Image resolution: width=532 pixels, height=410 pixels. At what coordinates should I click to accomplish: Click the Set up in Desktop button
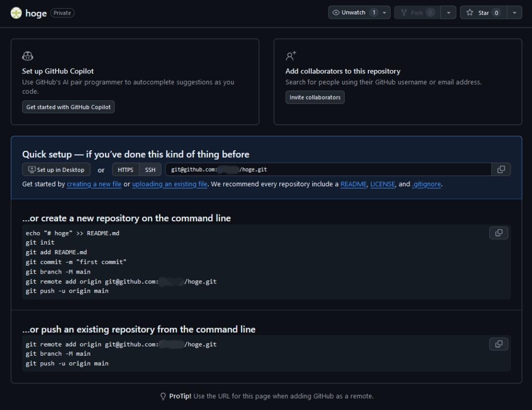pyautogui.click(x=56, y=170)
